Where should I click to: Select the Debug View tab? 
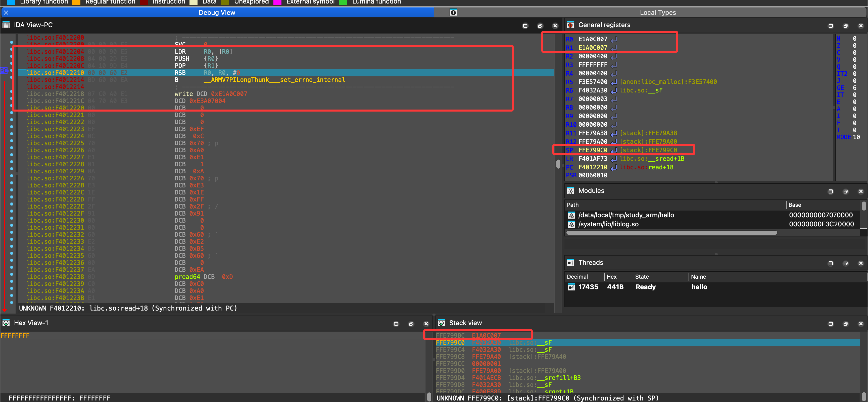[217, 13]
